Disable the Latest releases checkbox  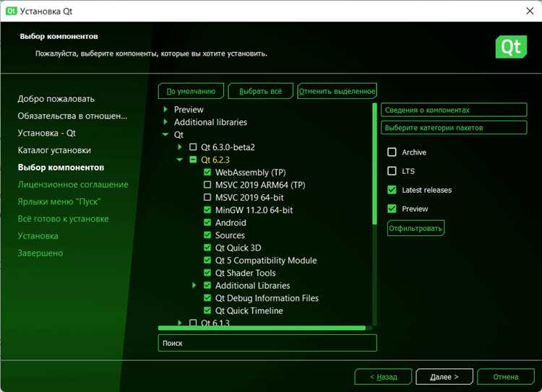[392, 190]
